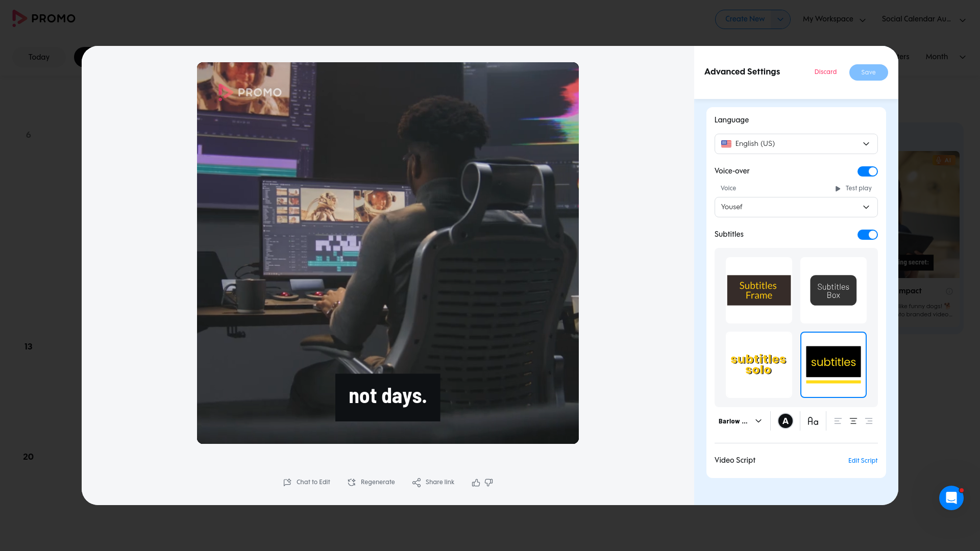Viewport: 980px width, 551px height.
Task: Align subtitles to the center
Action: pos(853,421)
